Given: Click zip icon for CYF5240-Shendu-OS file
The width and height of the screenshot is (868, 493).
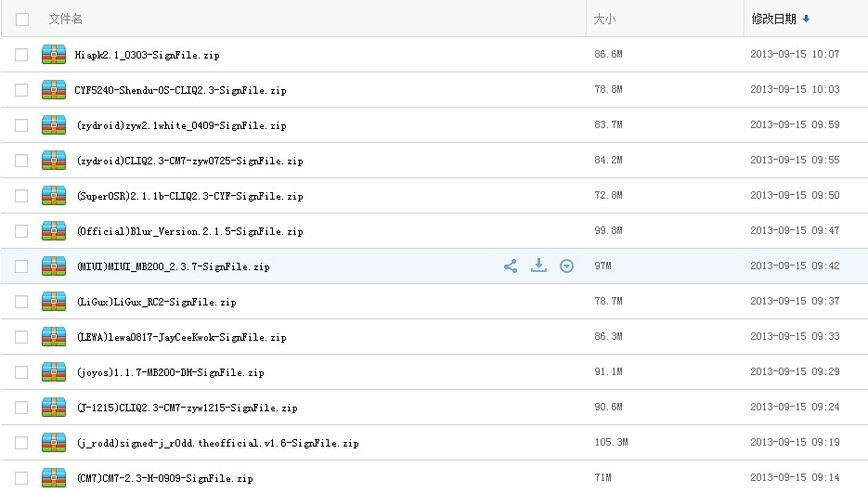Looking at the screenshot, I should coord(54,90).
